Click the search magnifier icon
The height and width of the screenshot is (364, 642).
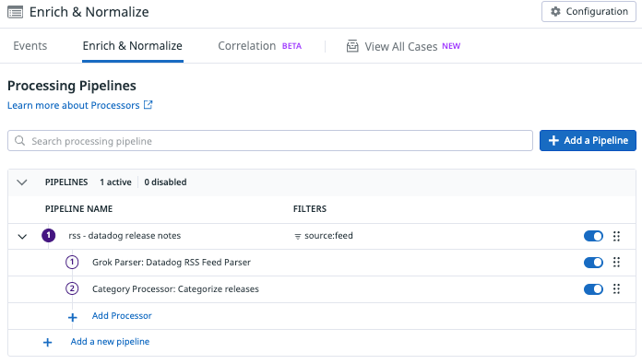pyautogui.click(x=19, y=141)
